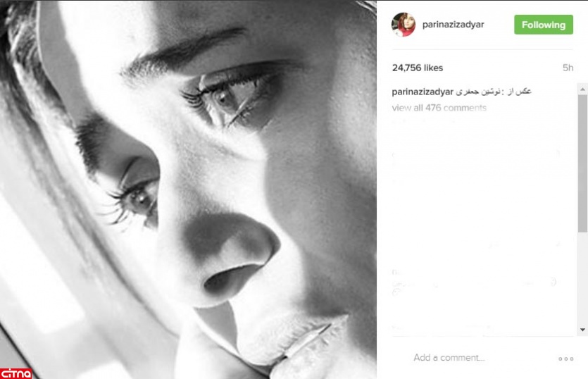Click the Persian photo credit caption text
This screenshot has width=588, height=379.
494,92
